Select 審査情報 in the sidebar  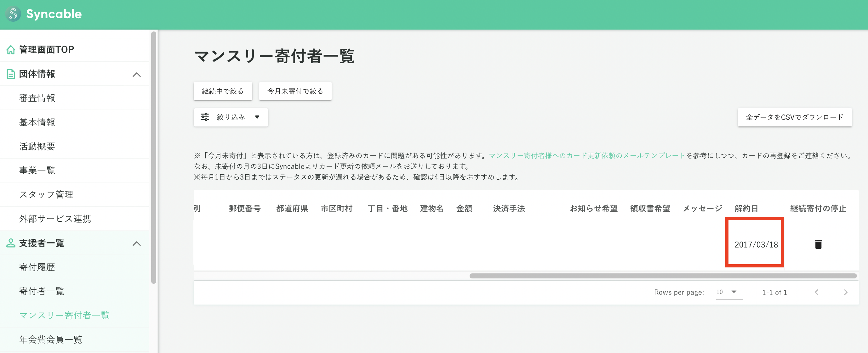point(37,98)
